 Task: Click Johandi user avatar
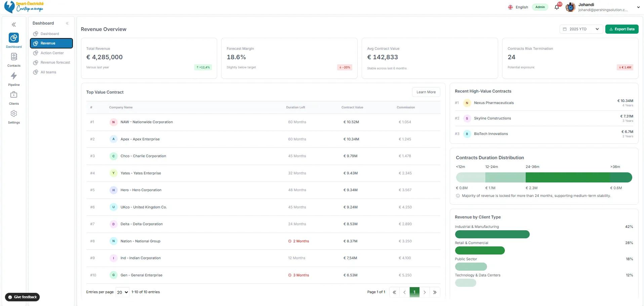[x=570, y=7]
